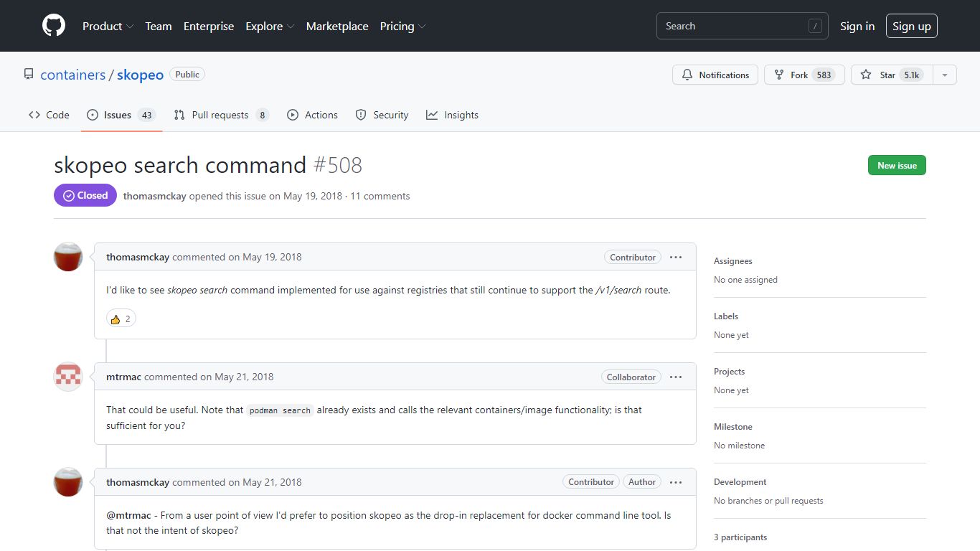This screenshot has width=980, height=551.
Task: Click the Contributor badge on third comment
Action: coord(591,482)
